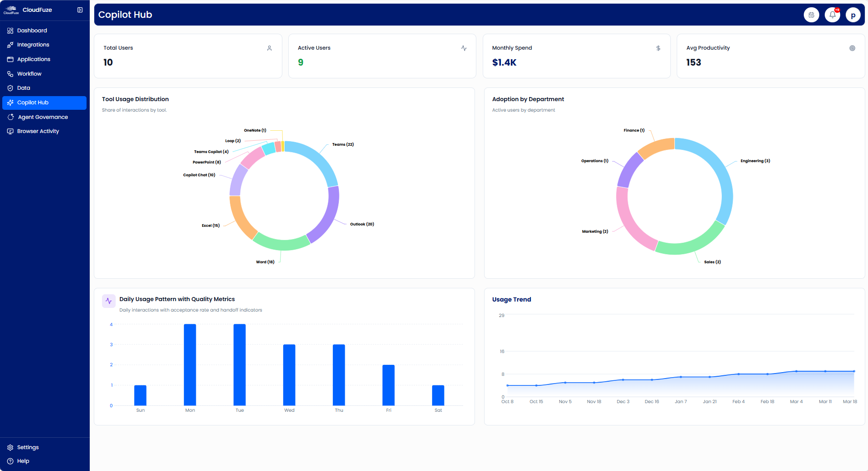Screen dimensions: 868x471
Task: Click the Friday usage bar
Action: point(388,385)
